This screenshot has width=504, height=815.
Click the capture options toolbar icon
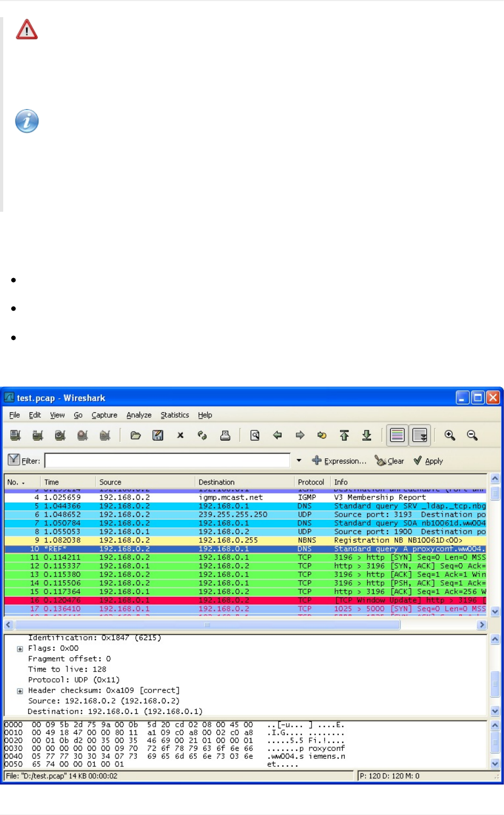[x=37, y=435]
